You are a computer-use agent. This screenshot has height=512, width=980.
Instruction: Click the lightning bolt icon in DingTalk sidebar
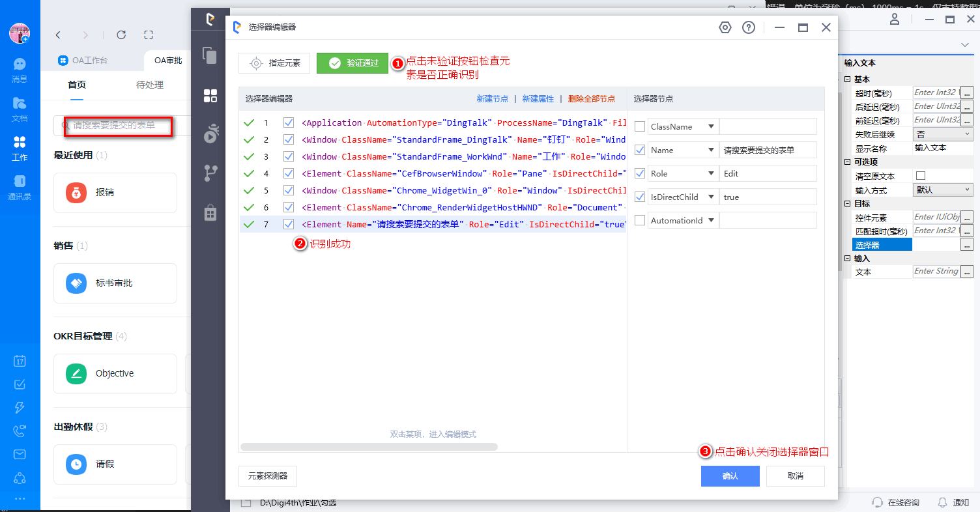(20, 408)
